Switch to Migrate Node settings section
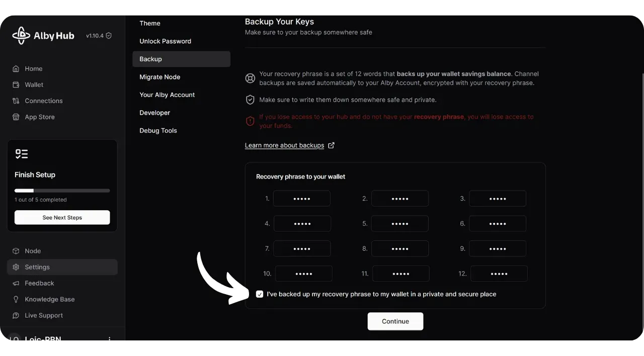Screen dimensions: 644x356 [x=159, y=77]
